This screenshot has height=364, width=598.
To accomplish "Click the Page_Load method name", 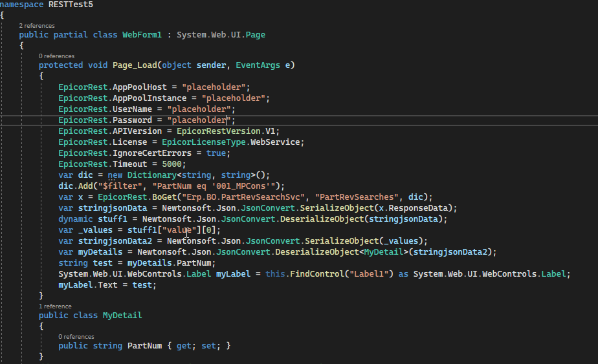I will pyautogui.click(x=135, y=65).
